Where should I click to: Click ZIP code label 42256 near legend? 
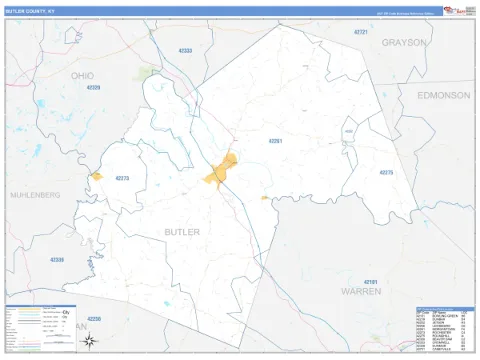[x=93, y=319]
